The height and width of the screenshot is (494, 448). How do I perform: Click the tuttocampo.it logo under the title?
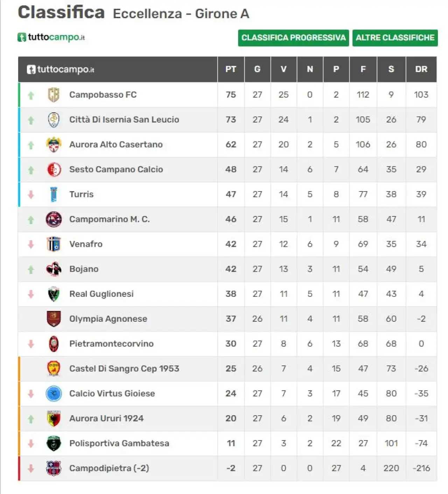pyautogui.click(x=51, y=37)
